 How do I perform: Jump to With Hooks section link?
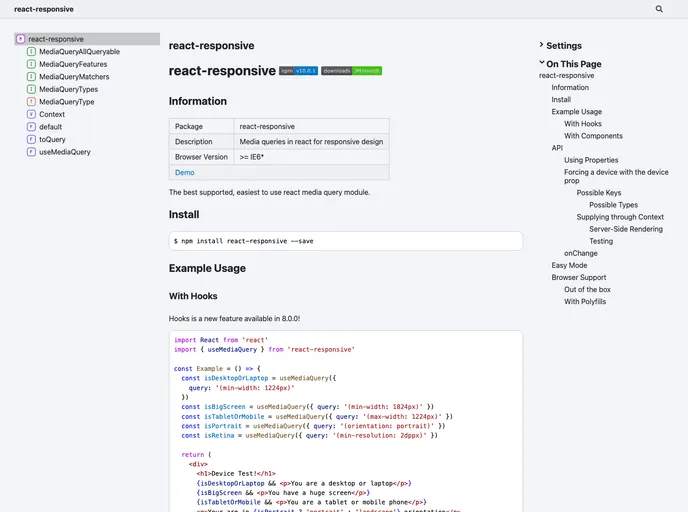583,124
